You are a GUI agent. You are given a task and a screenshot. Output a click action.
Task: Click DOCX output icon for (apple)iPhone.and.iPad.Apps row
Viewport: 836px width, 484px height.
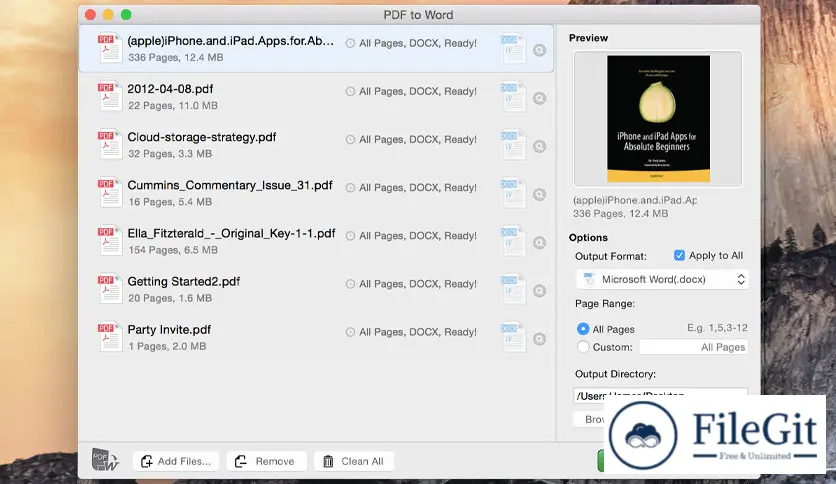[513, 49]
